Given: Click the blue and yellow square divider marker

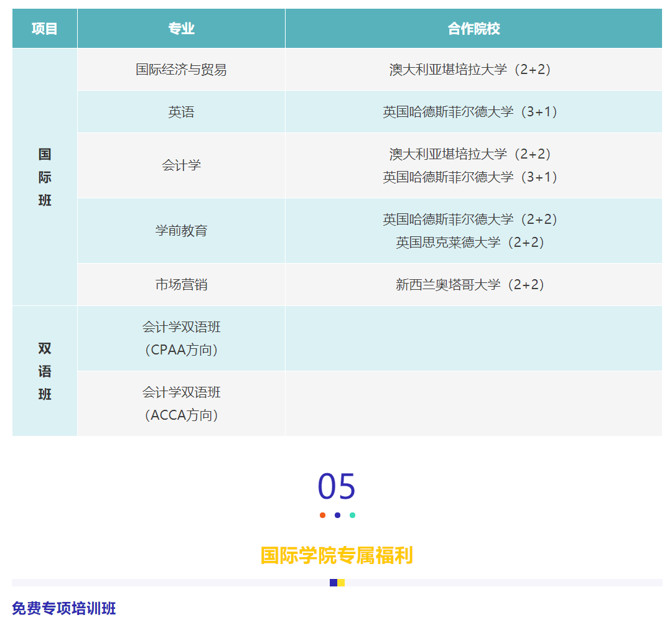Looking at the screenshot, I should point(337,583).
